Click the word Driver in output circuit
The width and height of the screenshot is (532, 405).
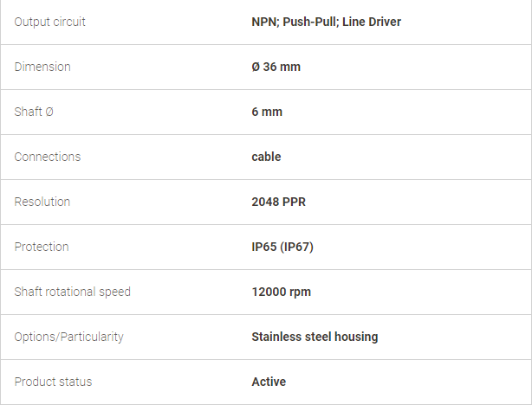[385, 22]
